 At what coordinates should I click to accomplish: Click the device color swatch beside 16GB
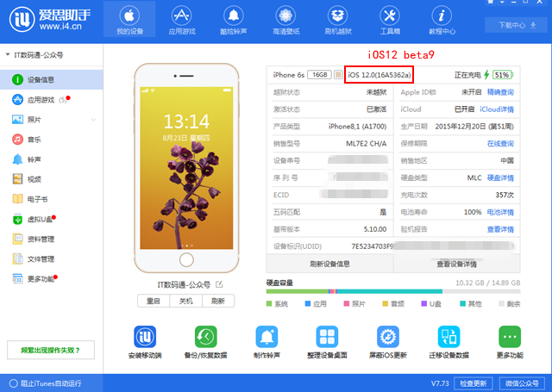[338, 75]
